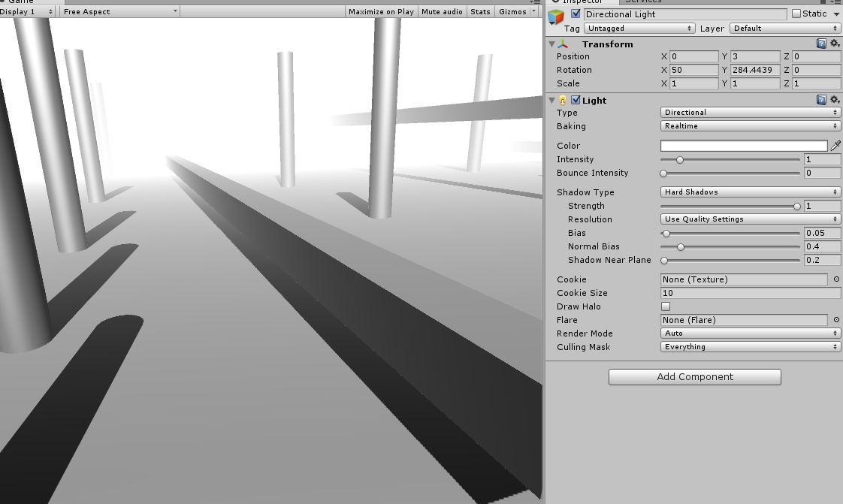Open Light component gear settings menu
The image size is (843, 504).
click(835, 99)
